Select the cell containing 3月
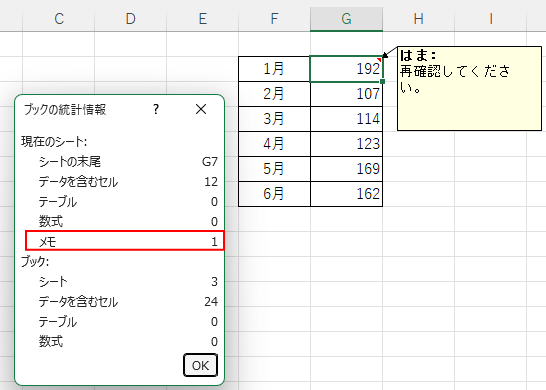The height and width of the screenshot is (390, 546). [274, 119]
